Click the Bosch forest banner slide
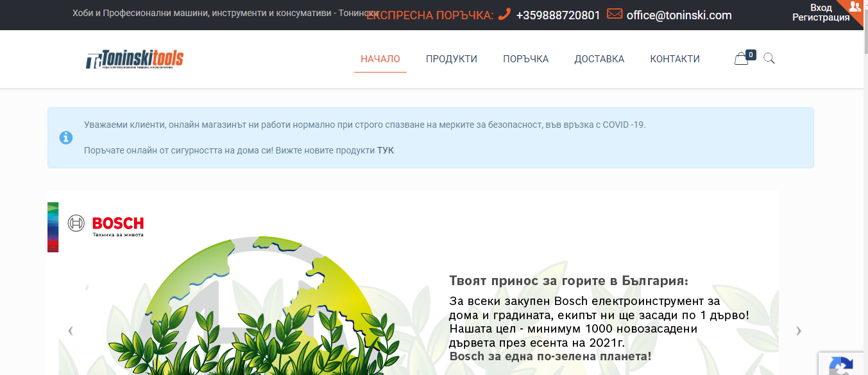The image size is (868, 375). [413, 283]
